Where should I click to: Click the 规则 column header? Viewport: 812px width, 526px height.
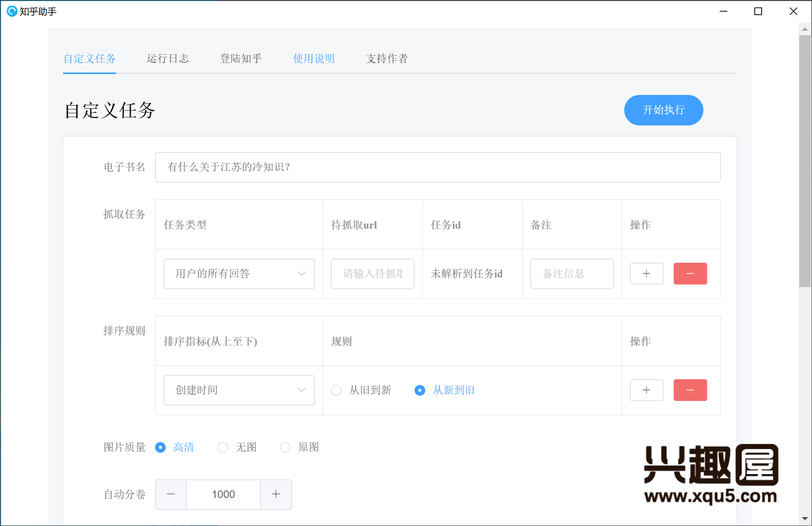[x=342, y=341]
